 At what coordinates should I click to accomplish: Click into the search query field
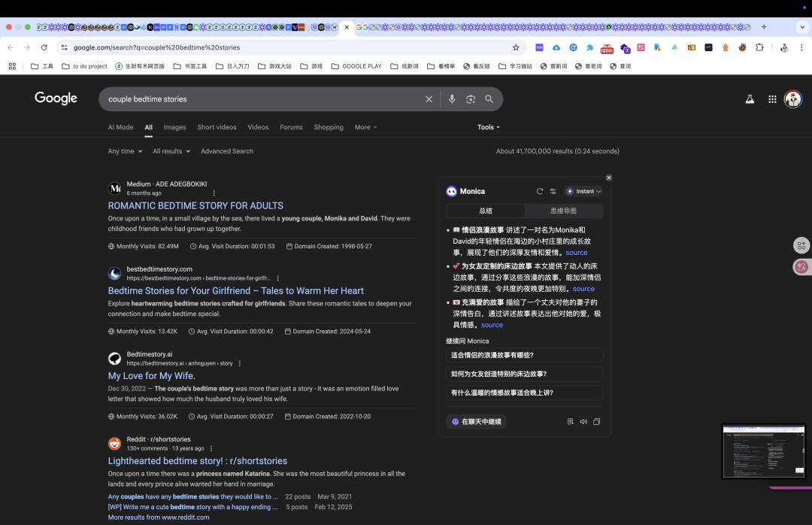262,99
